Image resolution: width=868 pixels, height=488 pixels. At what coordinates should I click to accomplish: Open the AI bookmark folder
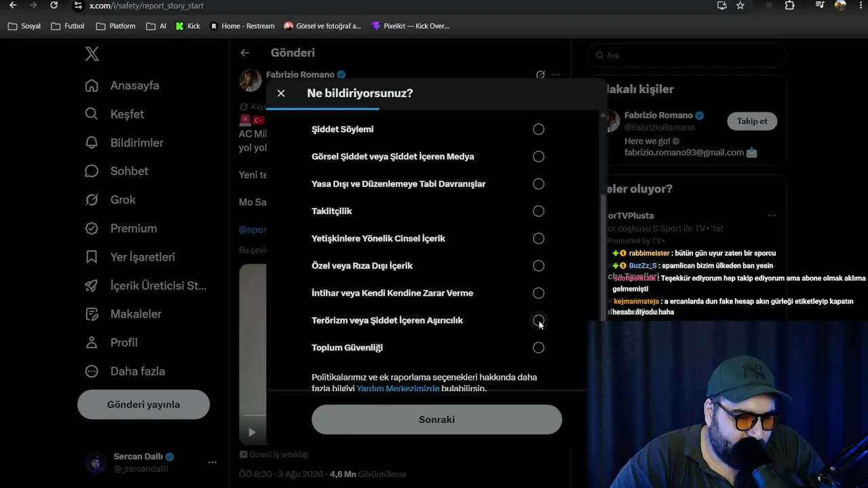click(156, 26)
